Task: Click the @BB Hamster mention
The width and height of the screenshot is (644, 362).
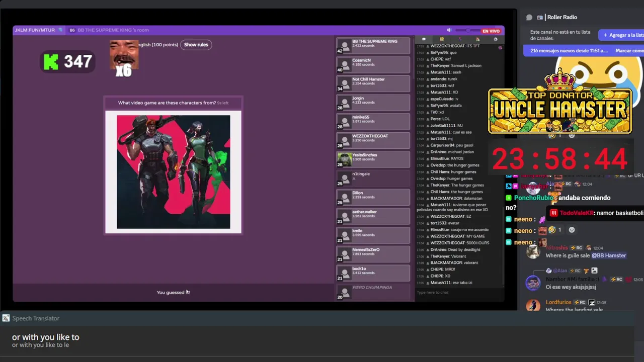Action: click(x=609, y=255)
